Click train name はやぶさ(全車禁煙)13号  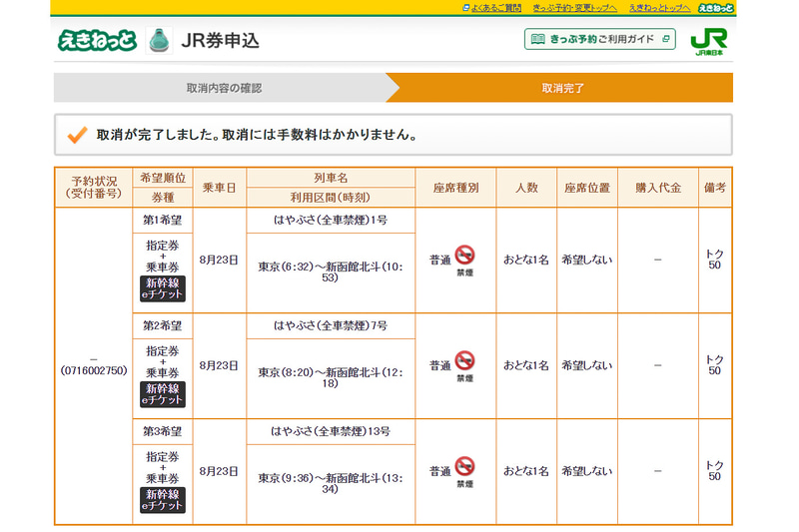tap(331, 432)
